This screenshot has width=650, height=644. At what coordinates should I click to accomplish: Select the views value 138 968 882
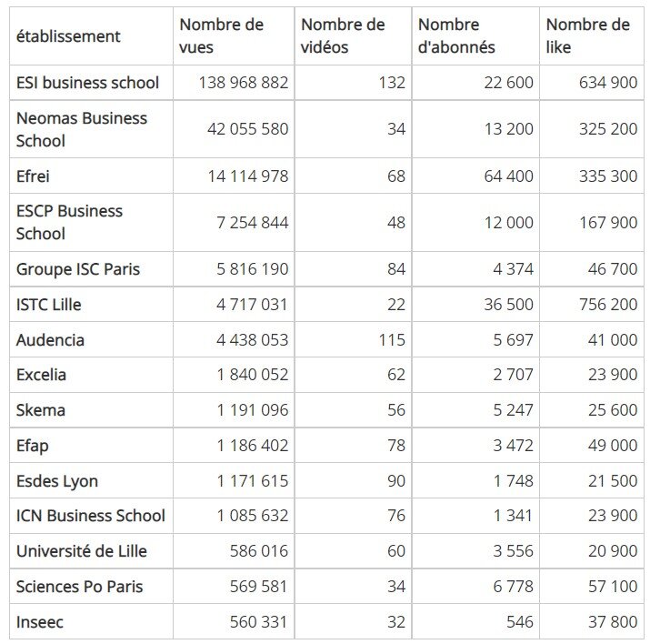(x=244, y=83)
